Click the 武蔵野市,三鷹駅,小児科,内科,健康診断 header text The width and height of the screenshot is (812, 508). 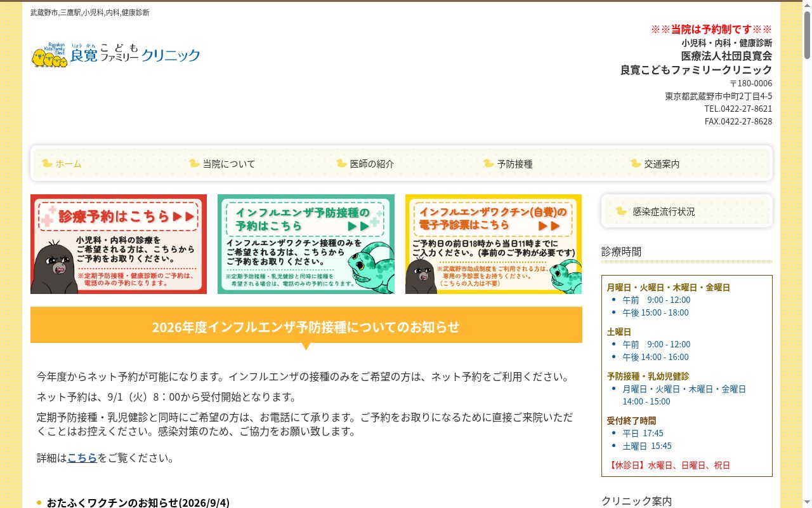[x=90, y=12]
